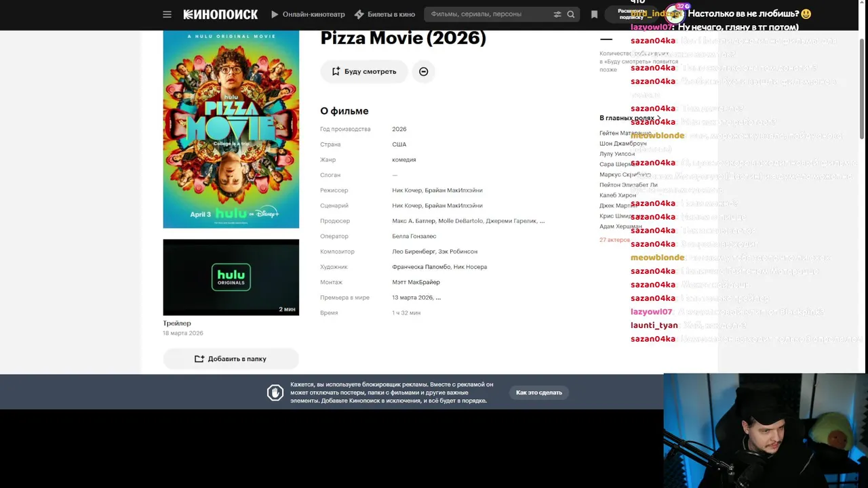Click the streamer webcam overlay
This screenshot has width=868, height=488.
click(x=766, y=430)
